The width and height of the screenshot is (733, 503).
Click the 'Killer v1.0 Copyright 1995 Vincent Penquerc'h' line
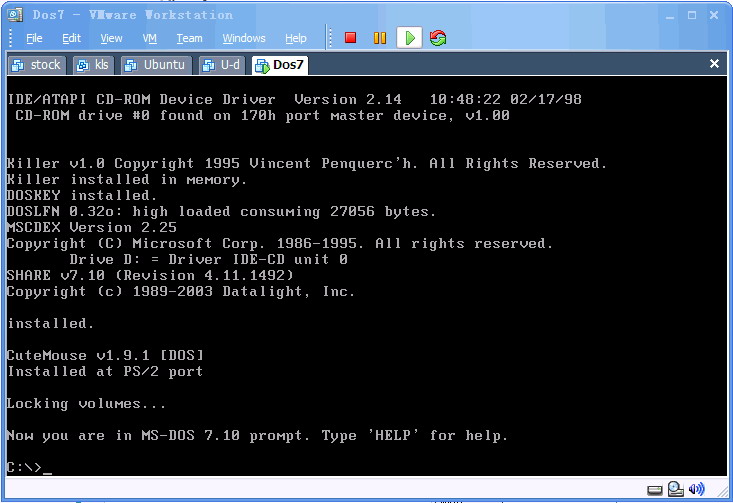(x=307, y=164)
